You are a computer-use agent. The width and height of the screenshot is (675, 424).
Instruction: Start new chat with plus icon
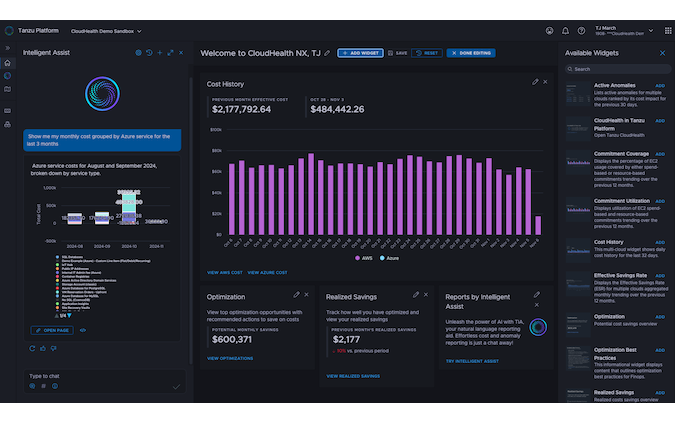[160, 53]
